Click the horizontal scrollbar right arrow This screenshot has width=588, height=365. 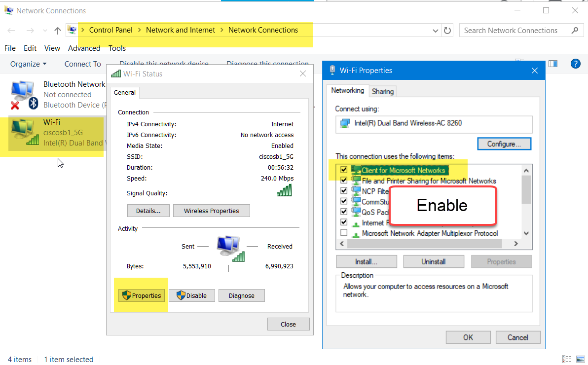[516, 244]
